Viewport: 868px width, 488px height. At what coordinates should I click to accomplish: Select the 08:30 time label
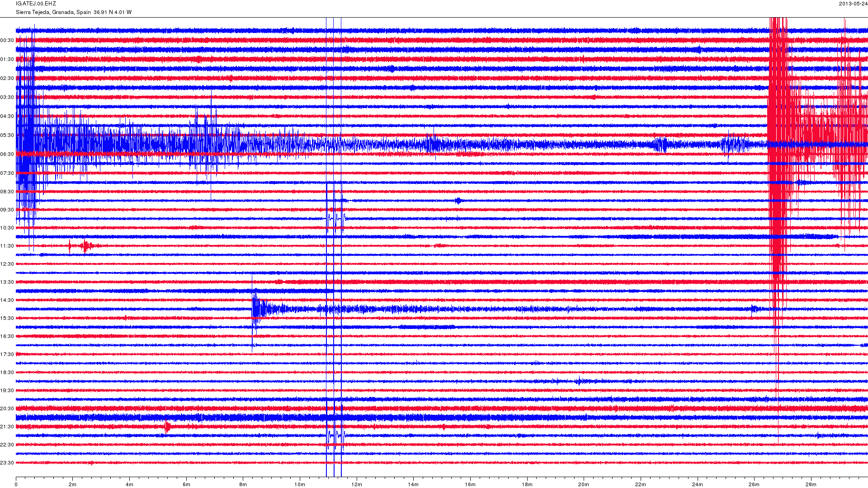7,192
